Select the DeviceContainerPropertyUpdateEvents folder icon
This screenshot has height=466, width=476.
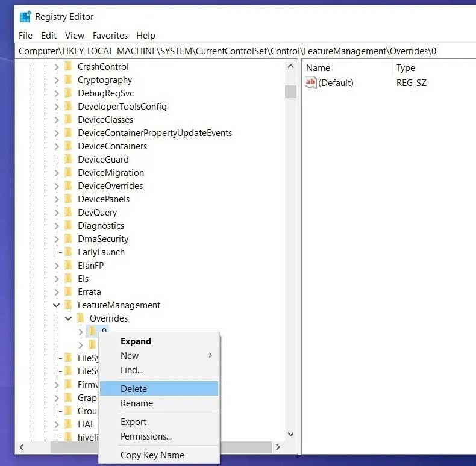69,132
